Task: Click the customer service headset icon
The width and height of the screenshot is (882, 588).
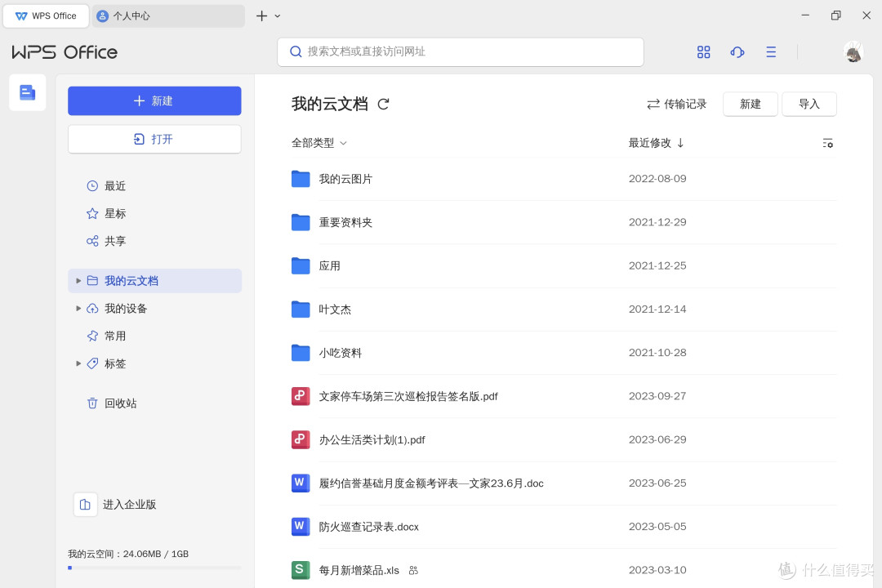Action: [x=737, y=51]
